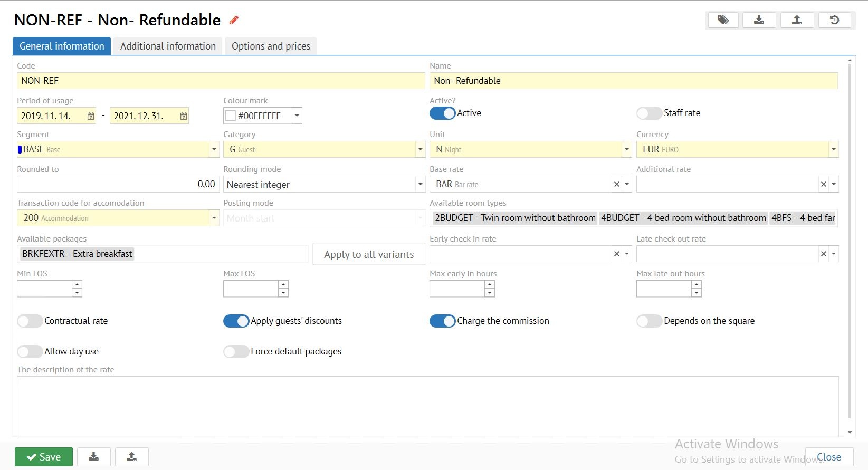Expand the Segment dropdown

(x=214, y=149)
